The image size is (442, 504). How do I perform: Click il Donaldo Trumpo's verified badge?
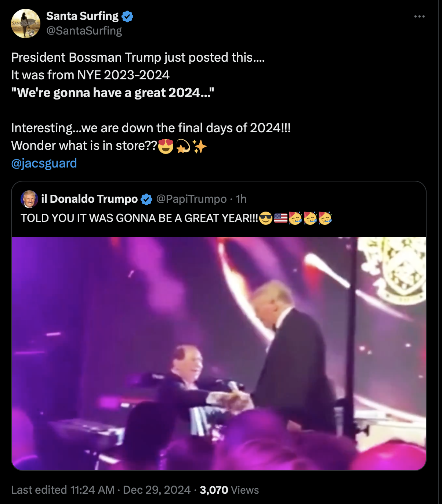click(146, 199)
